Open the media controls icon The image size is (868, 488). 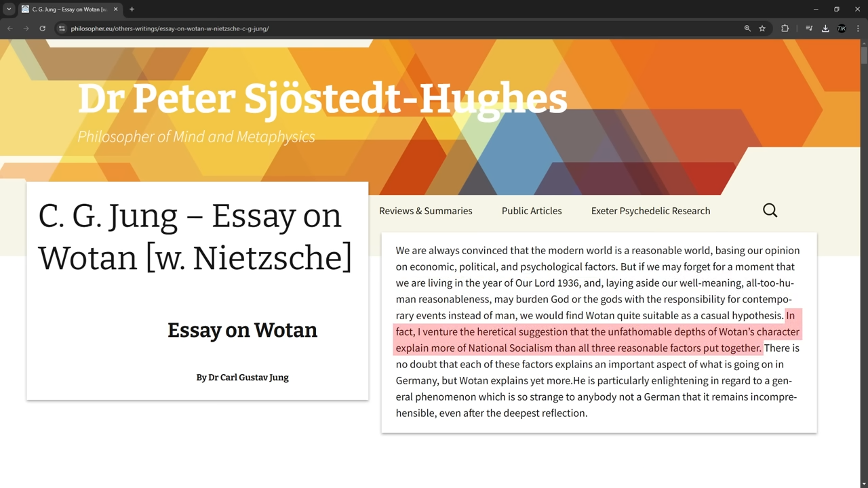[809, 28]
